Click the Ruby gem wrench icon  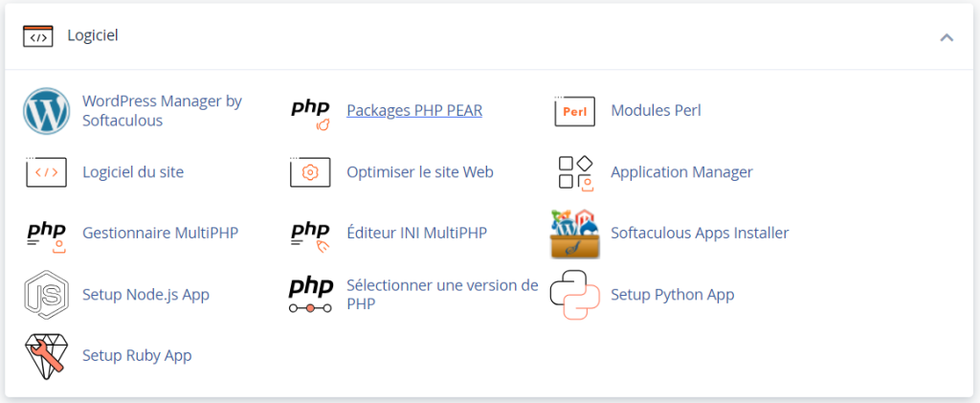tap(47, 356)
